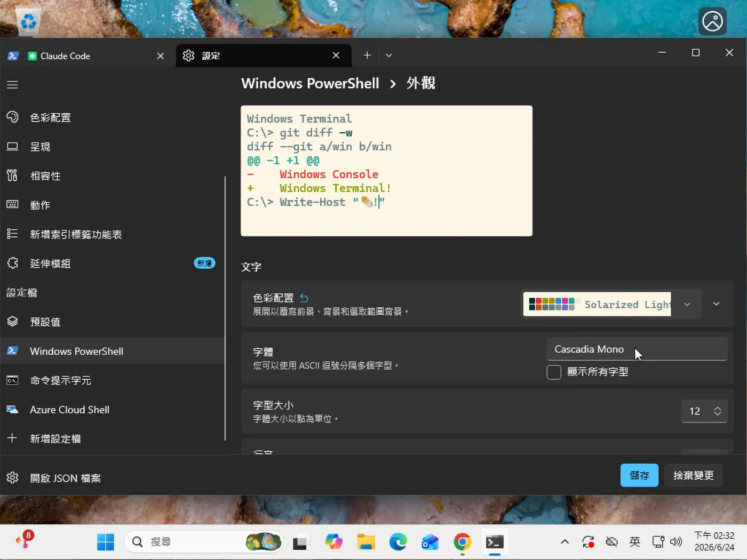This screenshot has height=560, width=747.
Task: Open Google Chrome from the taskbar
Action: [x=463, y=542]
